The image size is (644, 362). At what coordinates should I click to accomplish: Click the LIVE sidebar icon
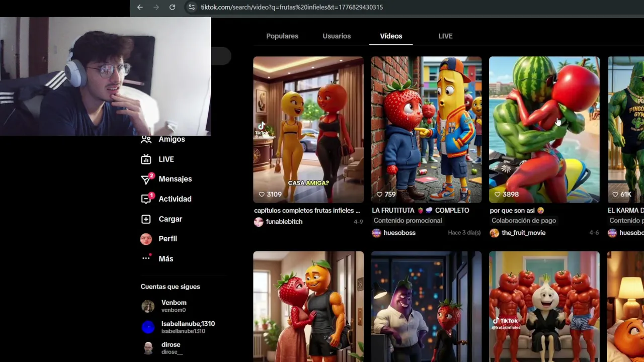[x=146, y=159]
